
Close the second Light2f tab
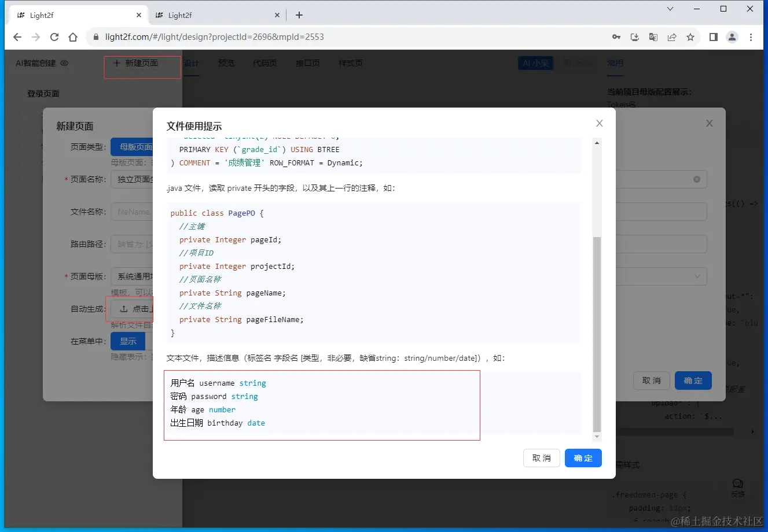277,16
